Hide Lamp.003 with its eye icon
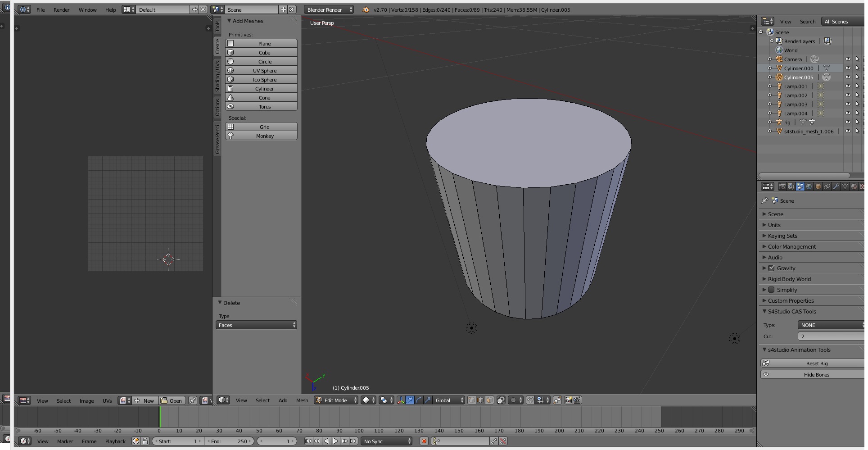868x450 pixels. point(848,105)
